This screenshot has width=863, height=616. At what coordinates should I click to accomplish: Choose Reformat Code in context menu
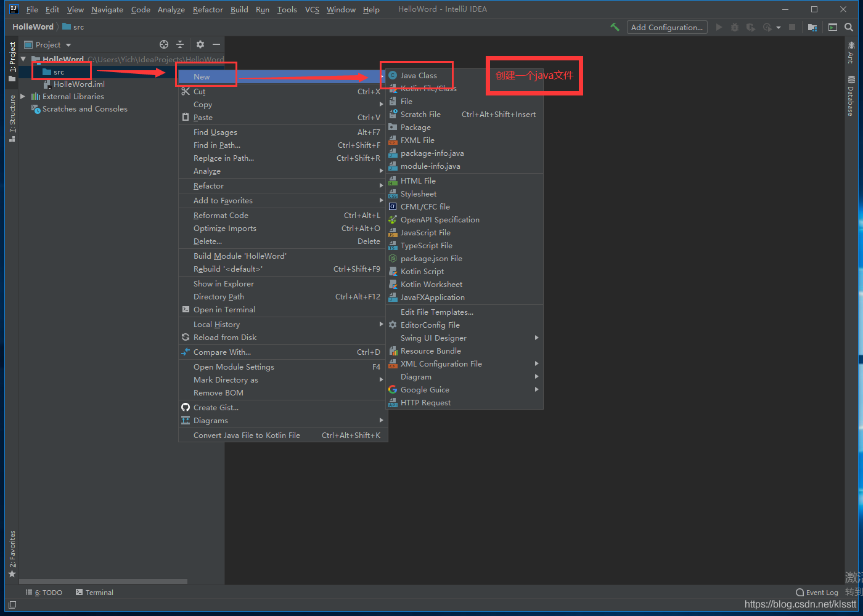click(282, 215)
